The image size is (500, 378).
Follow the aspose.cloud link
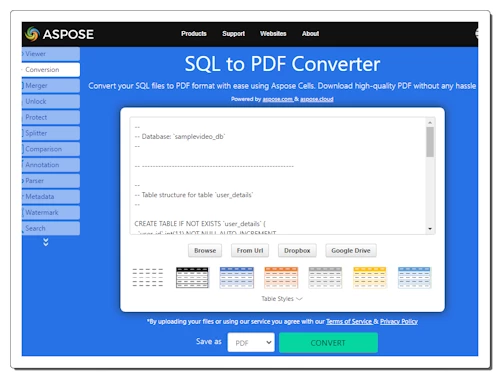click(317, 99)
